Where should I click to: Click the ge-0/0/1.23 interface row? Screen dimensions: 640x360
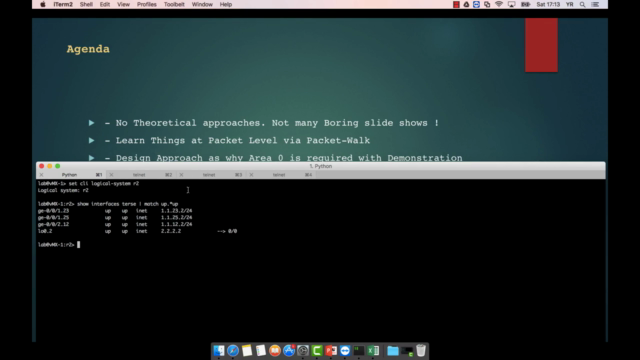click(x=115, y=211)
